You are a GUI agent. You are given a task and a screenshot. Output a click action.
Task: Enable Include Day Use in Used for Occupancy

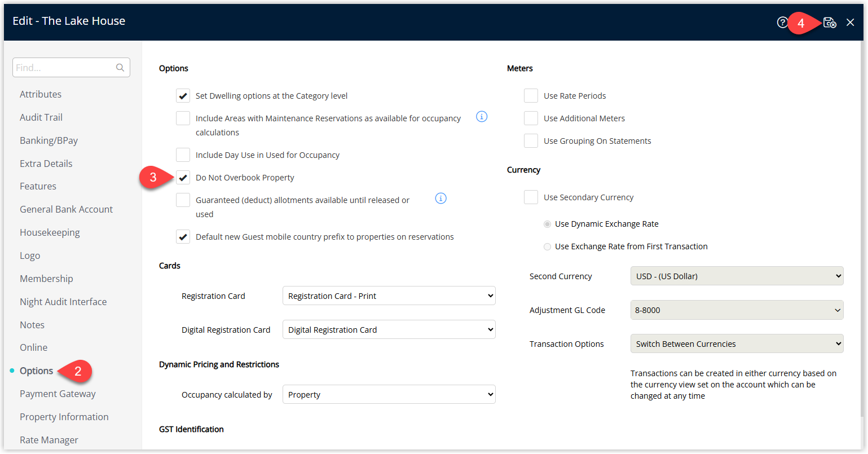point(183,155)
